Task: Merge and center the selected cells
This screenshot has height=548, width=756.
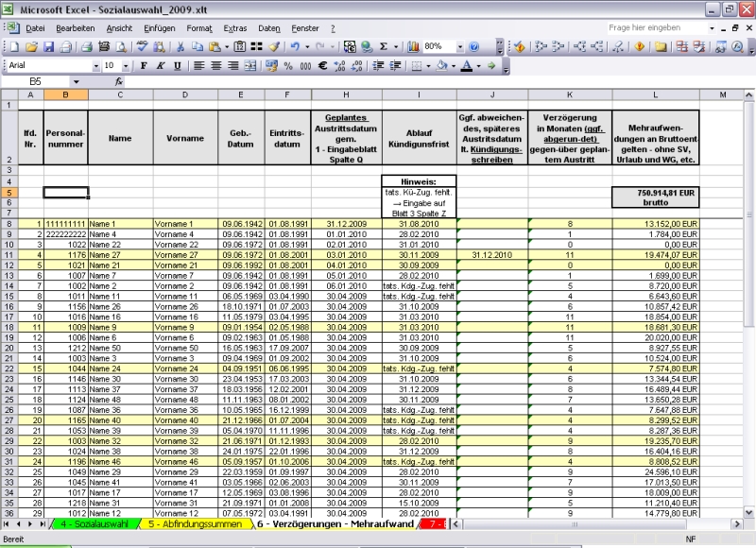Action: tap(250, 66)
